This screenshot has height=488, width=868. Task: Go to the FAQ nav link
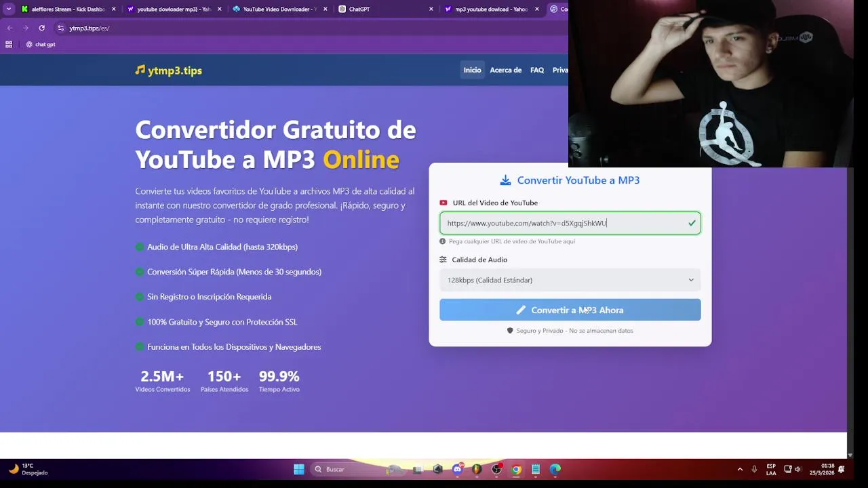click(x=537, y=70)
